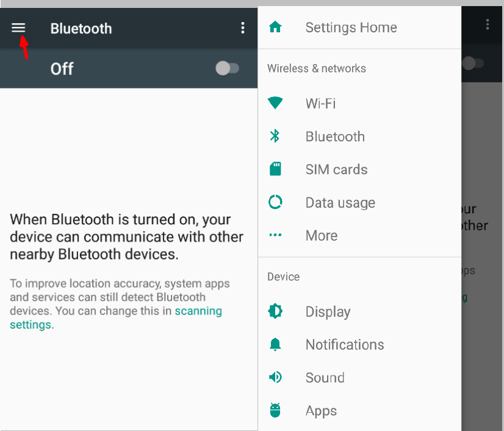Image resolution: width=504 pixels, height=431 pixels.
Task: Select the Notifications bell icon
Action: tap(275, 344)
